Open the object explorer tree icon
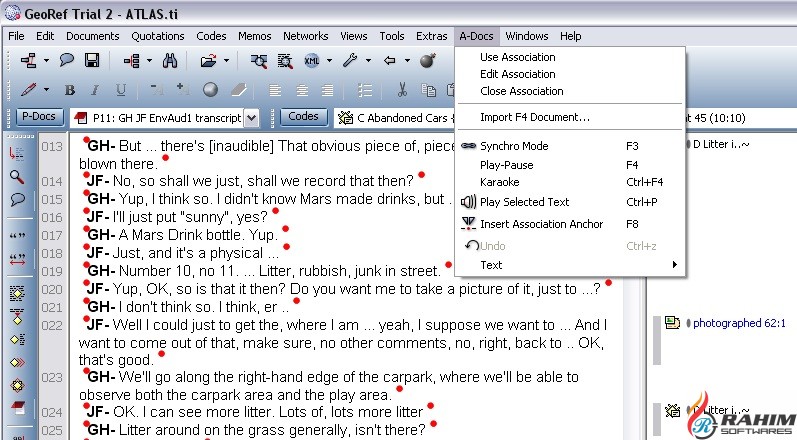Viewport: 797px width, 440px height. tap(132, 61)
